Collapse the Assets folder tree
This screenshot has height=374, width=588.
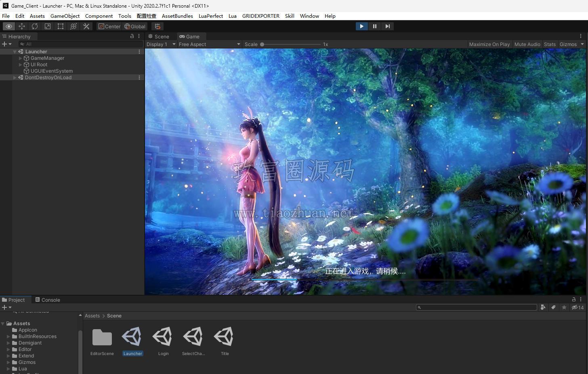(3, 324)
